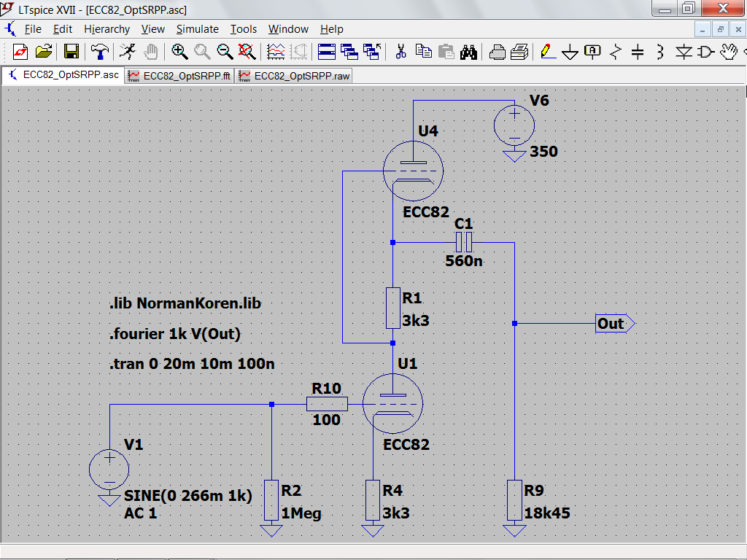Viewport: 747px width, 560px height.
Task: Minimize the inner document window
Action: point(703,29)
